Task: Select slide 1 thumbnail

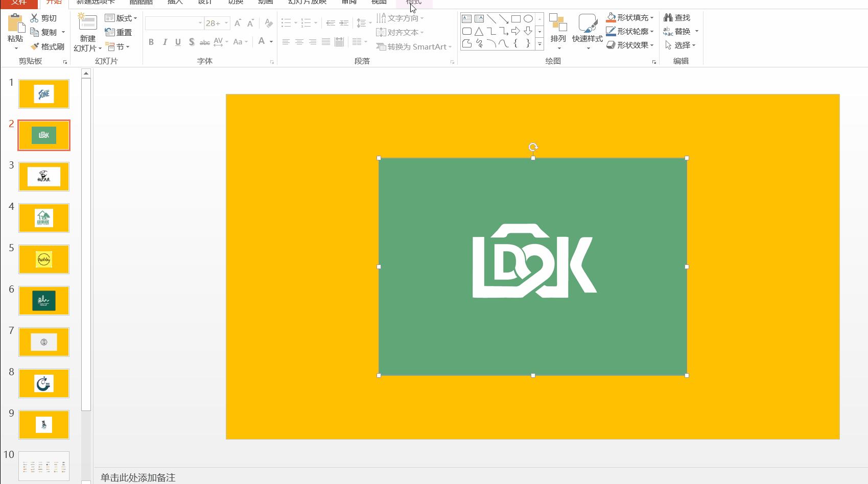Action: coord(44,94)
